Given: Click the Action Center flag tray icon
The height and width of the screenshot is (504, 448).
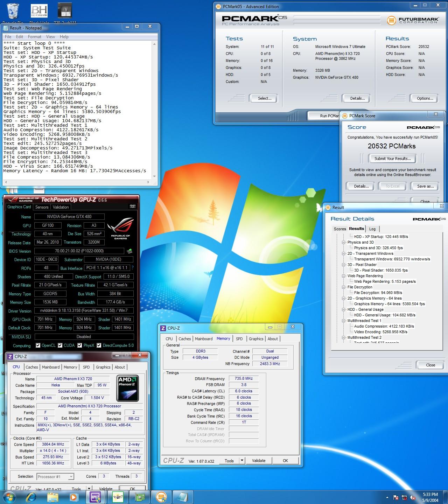Looking at the screenshot, I should pos(396,497).
